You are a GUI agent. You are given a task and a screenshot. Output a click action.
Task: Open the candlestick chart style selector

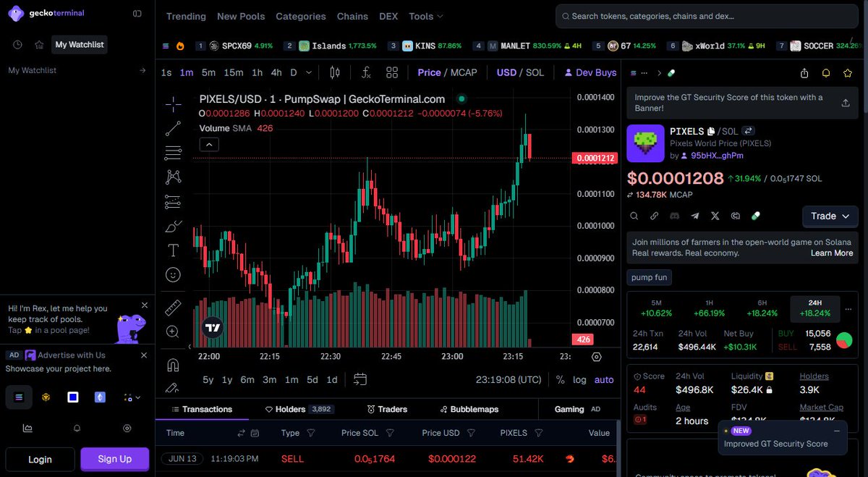(x=335, y=72)
